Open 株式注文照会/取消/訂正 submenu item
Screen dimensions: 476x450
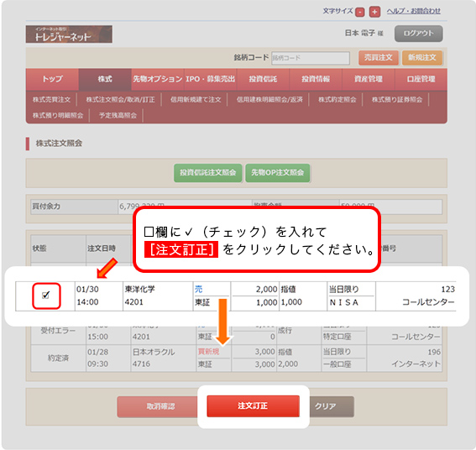[x=120, y=100]
